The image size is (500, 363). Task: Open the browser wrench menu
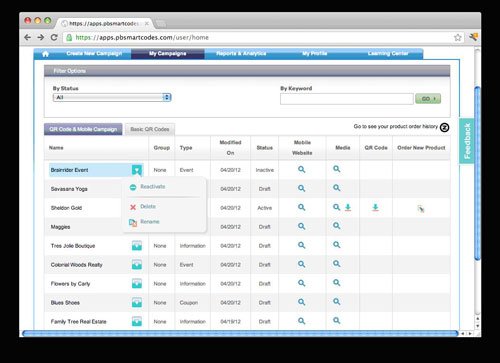473,37
